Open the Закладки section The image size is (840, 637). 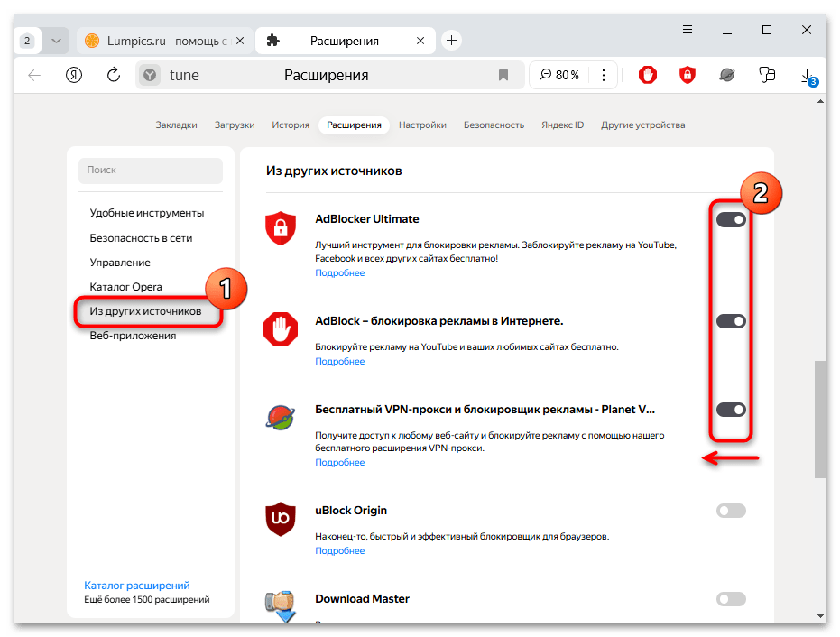(176, 125)
